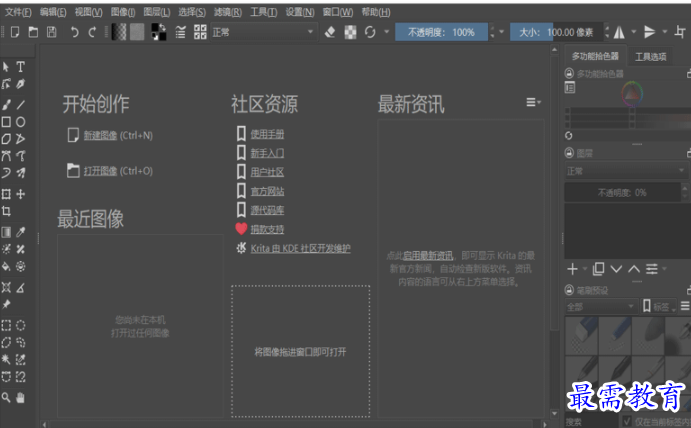The height and width of the screenshot is (428, 691).
Task: Open the 文件(F) menu
Action: point(18,12)
